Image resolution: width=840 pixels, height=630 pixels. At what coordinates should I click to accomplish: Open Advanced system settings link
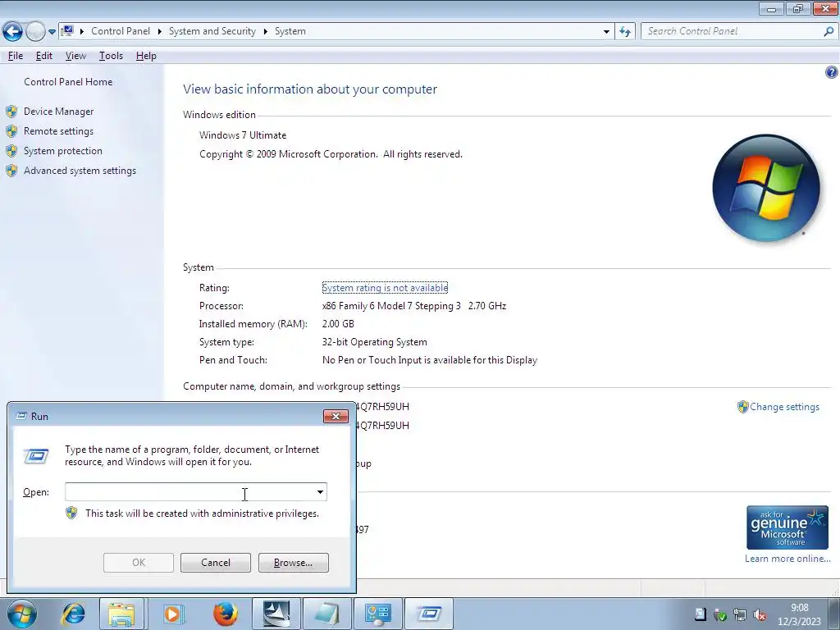[x=80, y=171]
